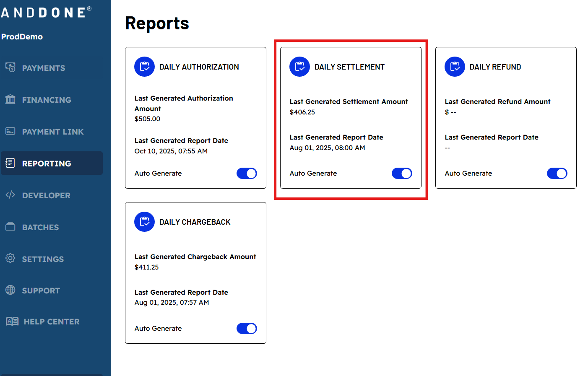The width and height of the screenshot is (588, 376).
Task: Click the Payment Link icon in sidebar
Action: tap(10, 131)
